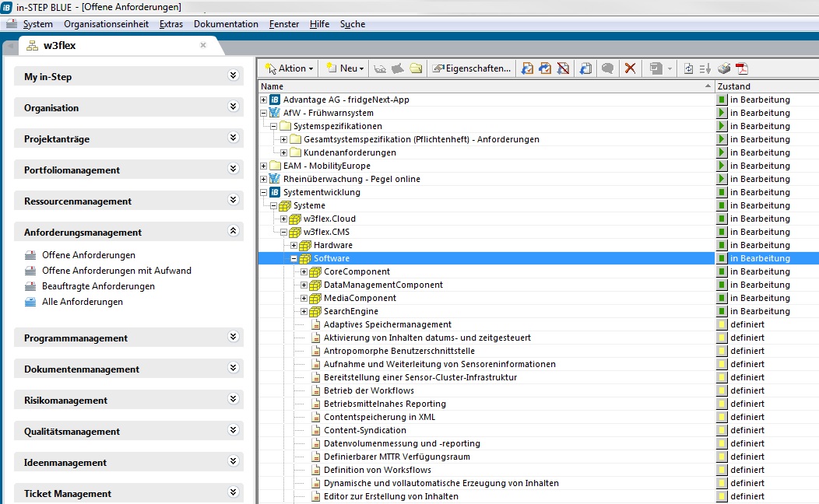Click the red delete X toolbar icon
819x504 pixels.
coord(630,68)
